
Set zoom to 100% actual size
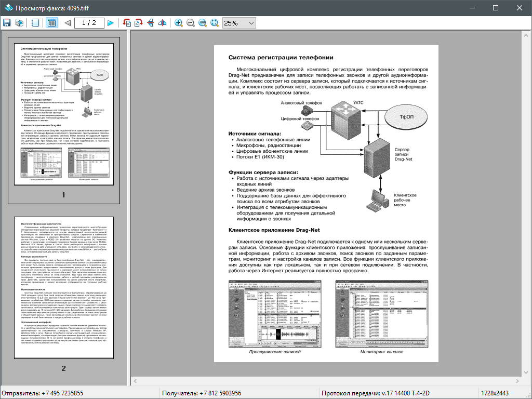[203, 23]
